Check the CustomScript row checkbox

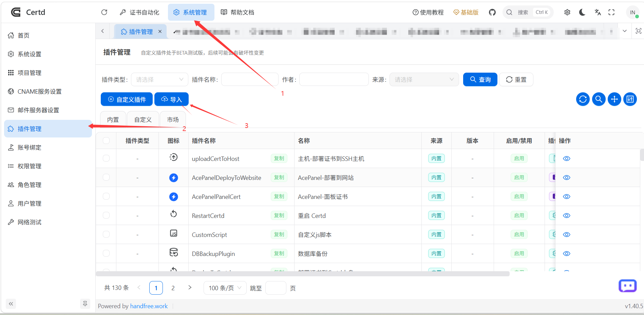pyautogui.click(x=106, y=235)
